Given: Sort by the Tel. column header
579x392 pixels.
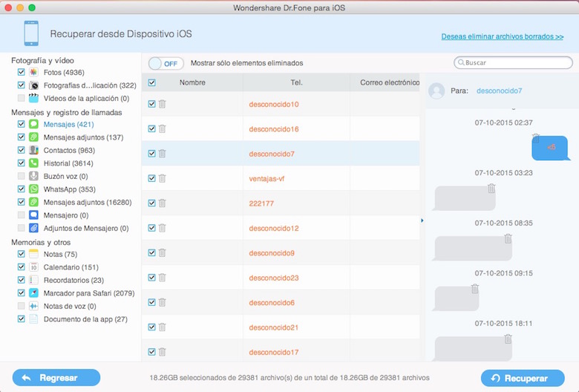Looking at the screenshot, I should click(296, 82).
